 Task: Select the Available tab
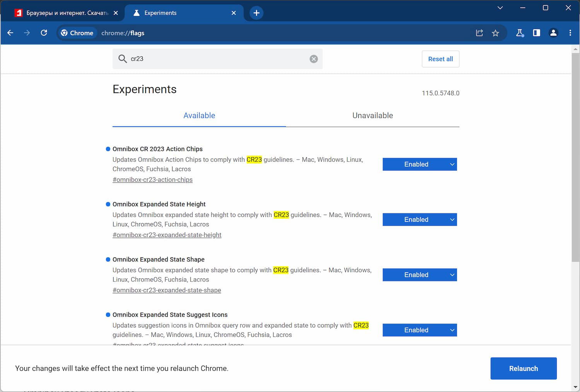coord(199,116)
